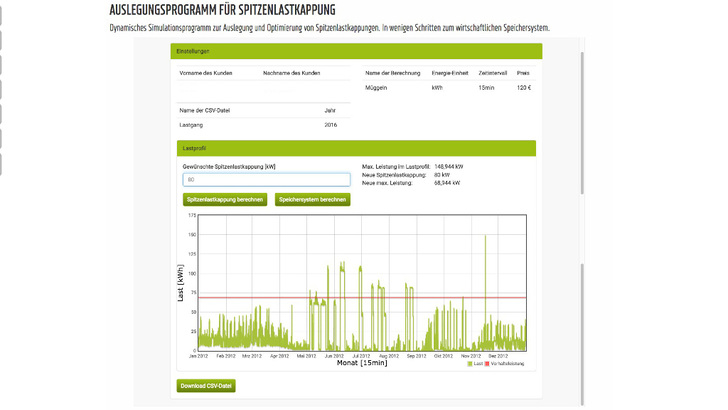Click the Lastgang CSV file name

[190, 125]
